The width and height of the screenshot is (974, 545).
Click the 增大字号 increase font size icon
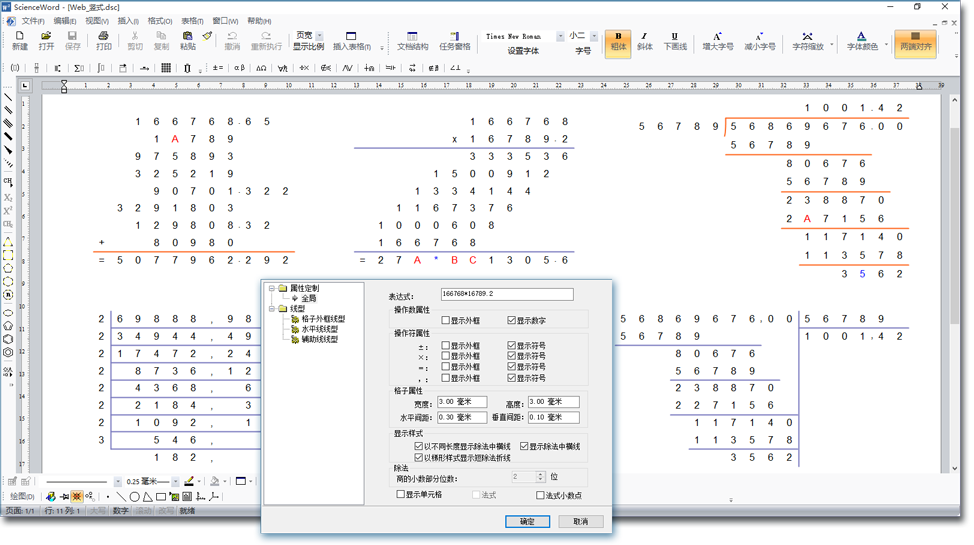click(717, 41)
